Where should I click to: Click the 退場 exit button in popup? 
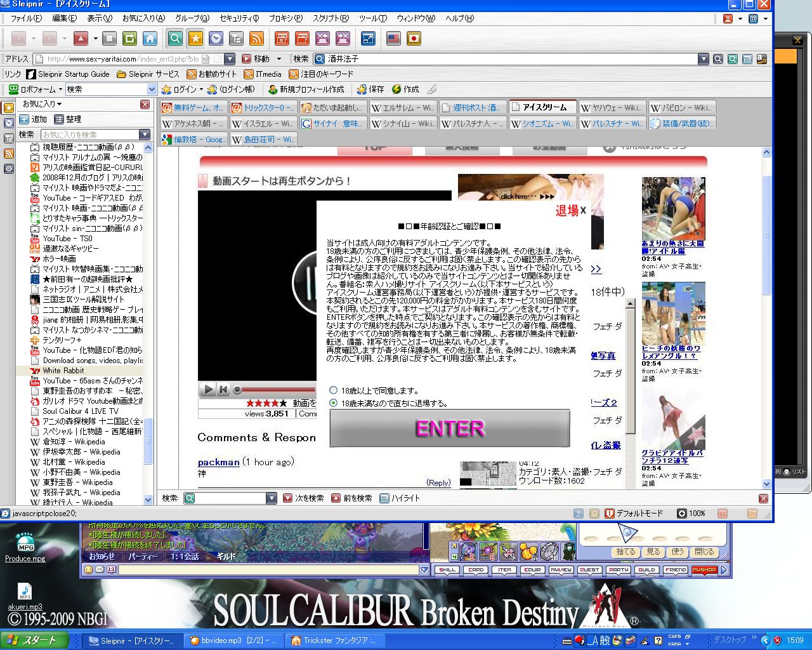point(571,211)
